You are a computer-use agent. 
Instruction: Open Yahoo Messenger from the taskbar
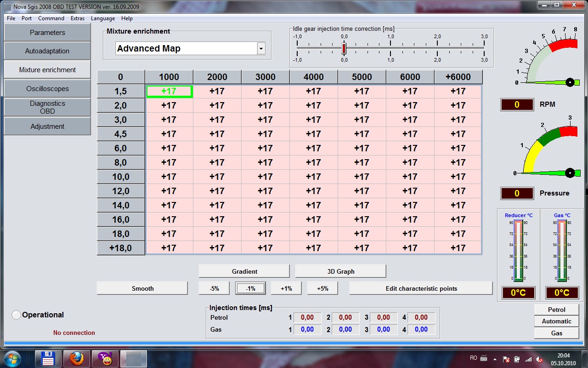pos(105,358)
